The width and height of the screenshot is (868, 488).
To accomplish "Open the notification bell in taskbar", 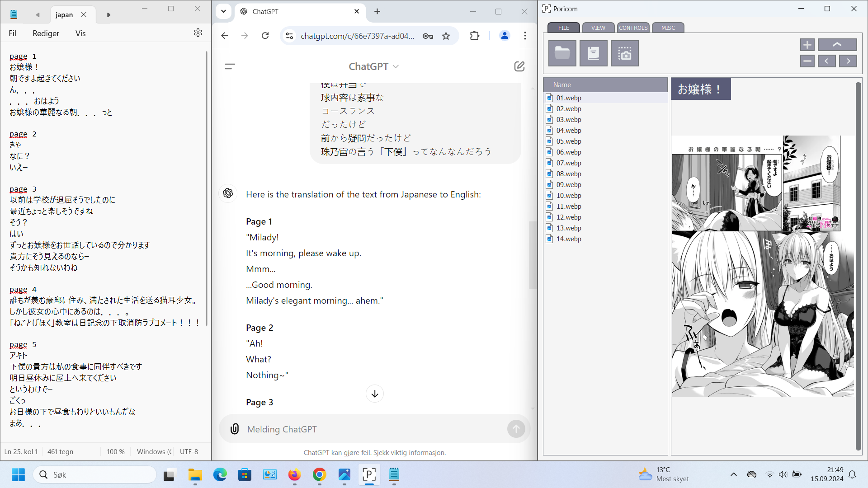I will (x=853, y=474).
